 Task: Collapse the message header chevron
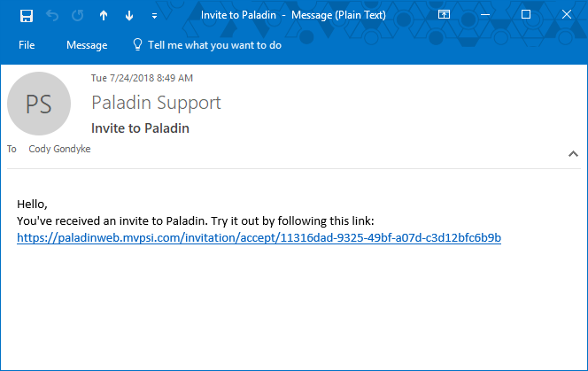tap(572, 153)
